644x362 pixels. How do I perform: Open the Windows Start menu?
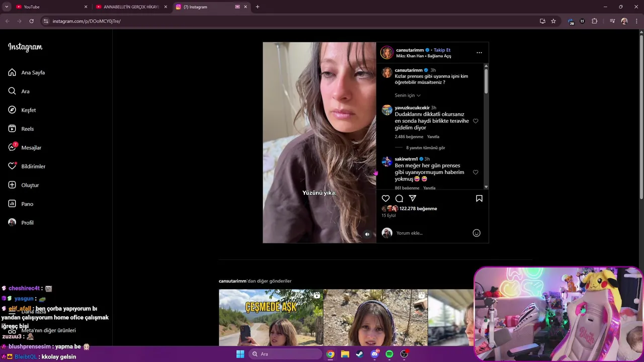click(240, 354)
